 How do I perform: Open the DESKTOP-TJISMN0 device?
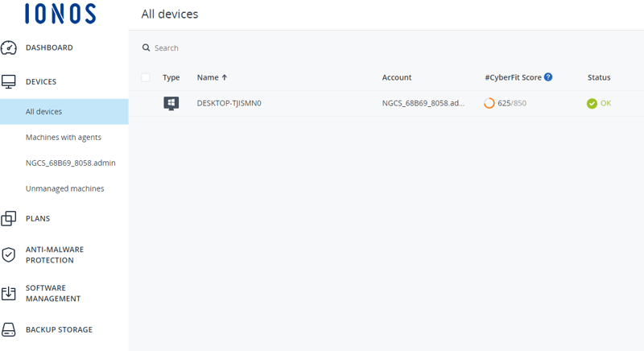229,104
